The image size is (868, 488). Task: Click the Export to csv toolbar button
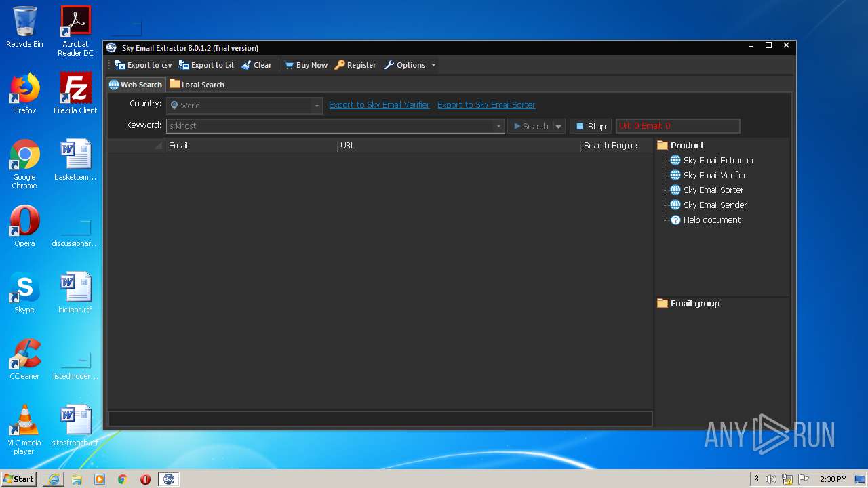tap(143, 65)
